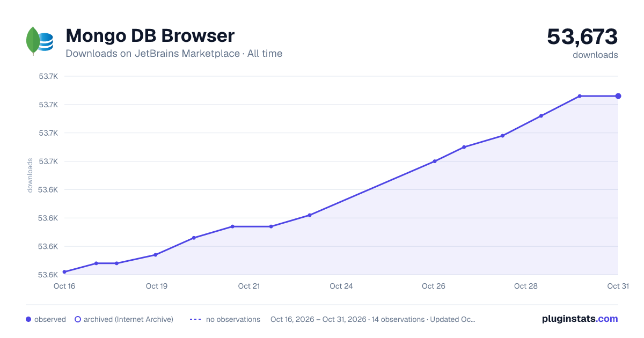
Task: Click the 'Oct 16, 2026 – Oct 31, 2026 · 14 observations' text
Action: tap(347, 319)
